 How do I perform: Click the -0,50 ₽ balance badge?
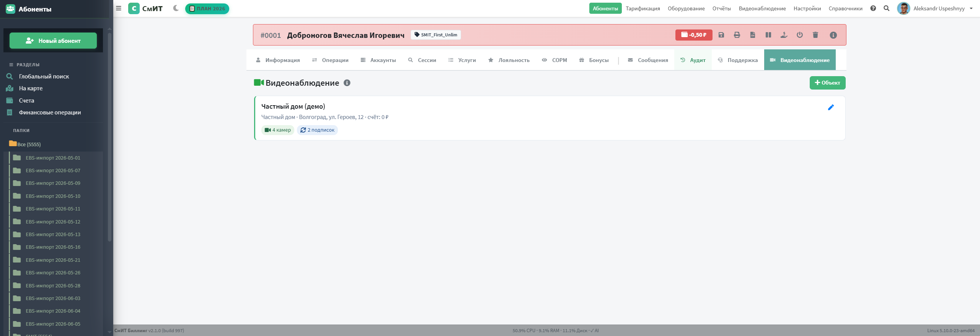pyautogui.click(x=693, y=35)
